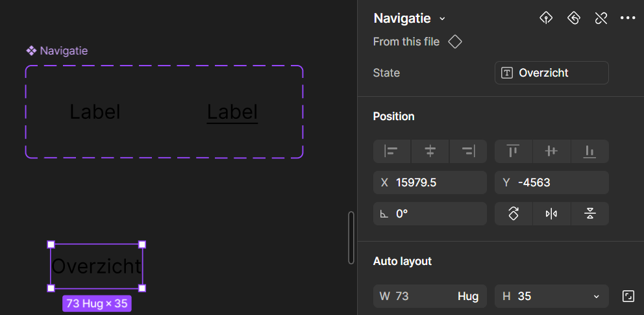The height and width of the screenshot is (315, 644).
Task: Rotate the selection 90 degrees
Action: 514,214
